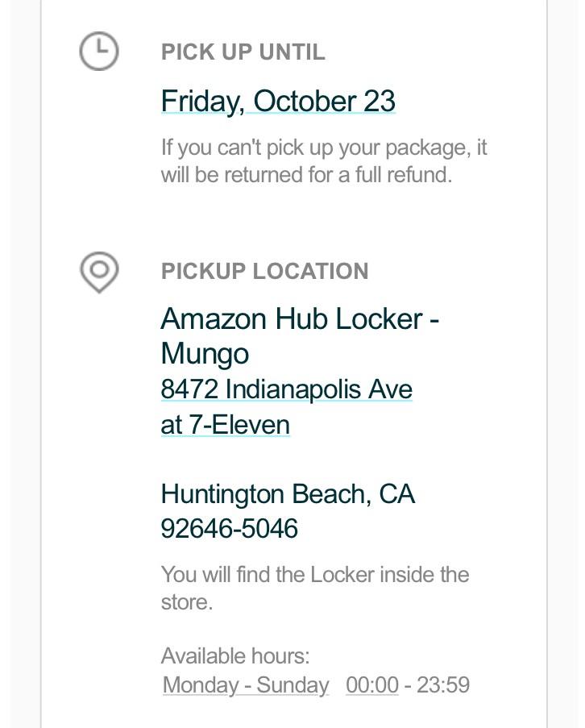Select the PICK UP UNTIL heading

243,52
